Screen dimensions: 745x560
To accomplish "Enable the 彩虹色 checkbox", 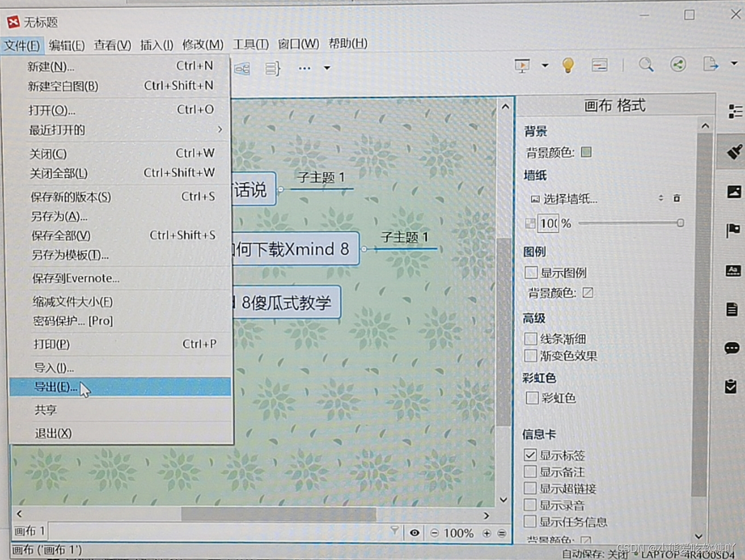I will [x=532, y=398].
